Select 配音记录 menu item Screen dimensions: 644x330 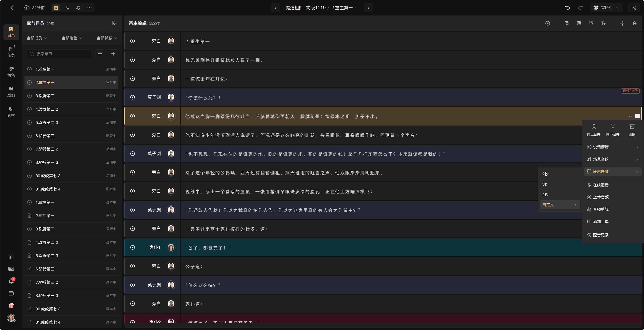pyautogui.click(x=613, y=235)
